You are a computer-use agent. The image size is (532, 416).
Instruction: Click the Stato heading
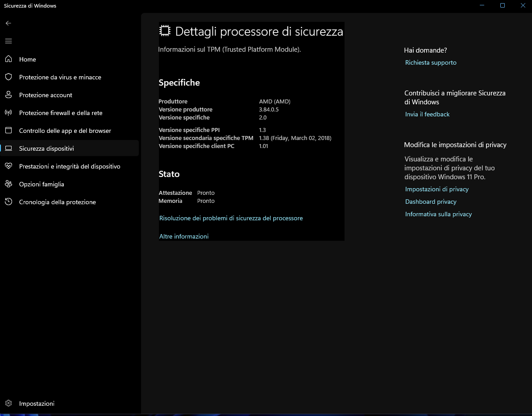tap(169, 174)
